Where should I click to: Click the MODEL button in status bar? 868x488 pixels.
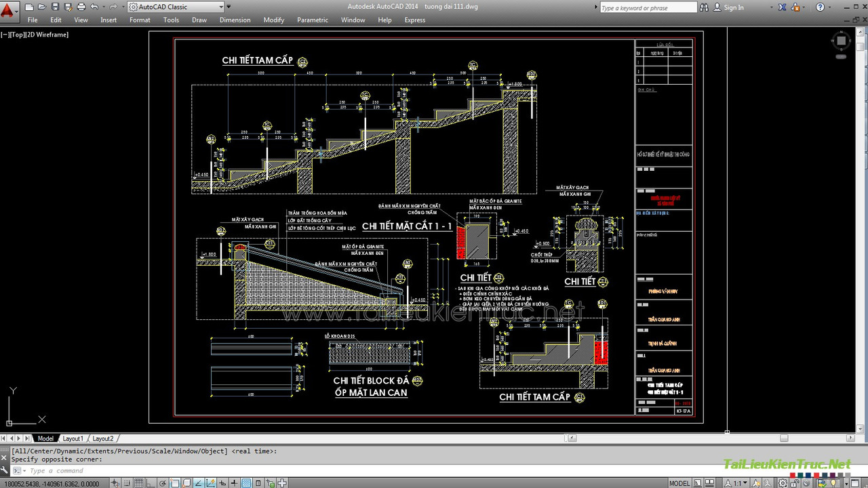point(679,483)
